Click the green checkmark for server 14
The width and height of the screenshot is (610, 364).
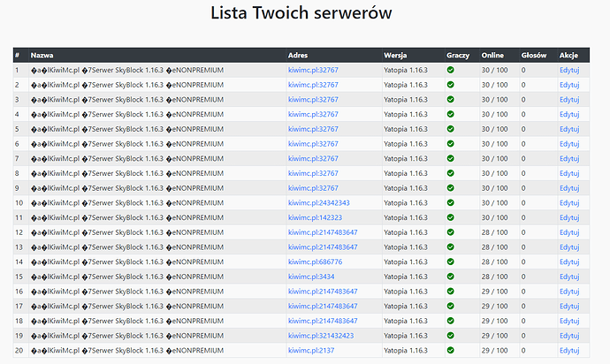click(x=451, y=262)
